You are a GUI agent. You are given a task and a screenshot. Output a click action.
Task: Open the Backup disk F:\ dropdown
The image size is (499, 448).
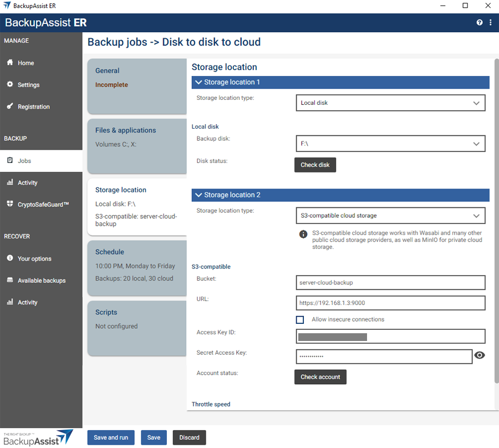coord(390,144)
